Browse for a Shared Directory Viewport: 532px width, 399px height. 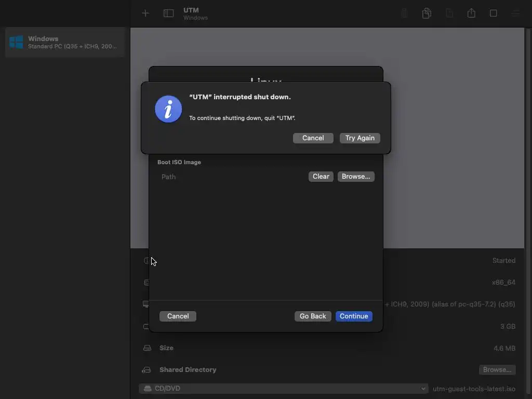click(x=497, y=370)
